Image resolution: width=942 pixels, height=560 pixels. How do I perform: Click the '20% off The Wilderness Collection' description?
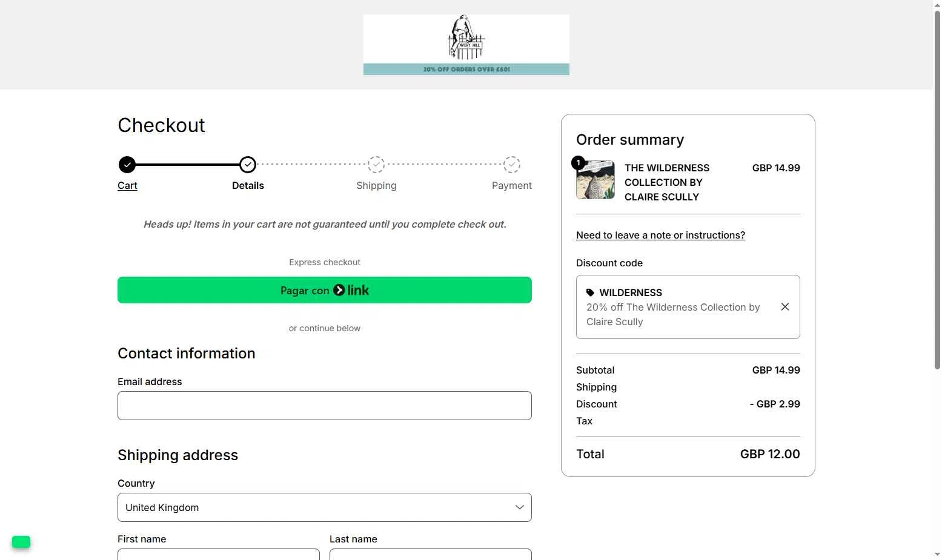pos(673,314)
